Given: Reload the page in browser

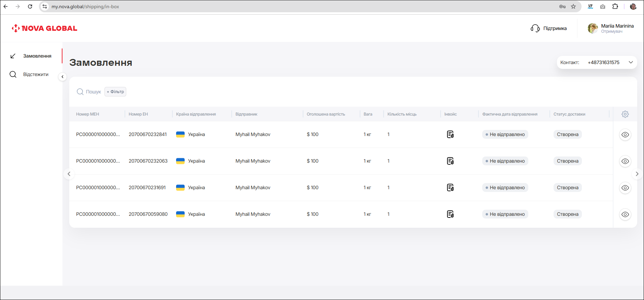Looking at the screenshot, I should click(30, 6).
